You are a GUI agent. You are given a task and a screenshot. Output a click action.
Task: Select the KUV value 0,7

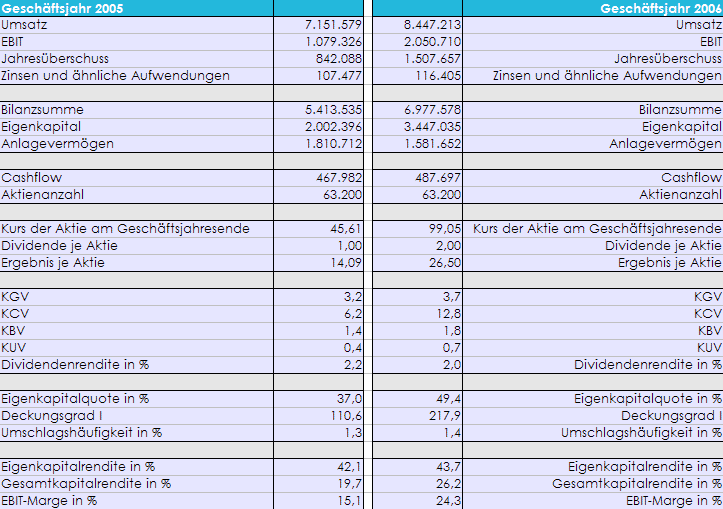[452, 348]
